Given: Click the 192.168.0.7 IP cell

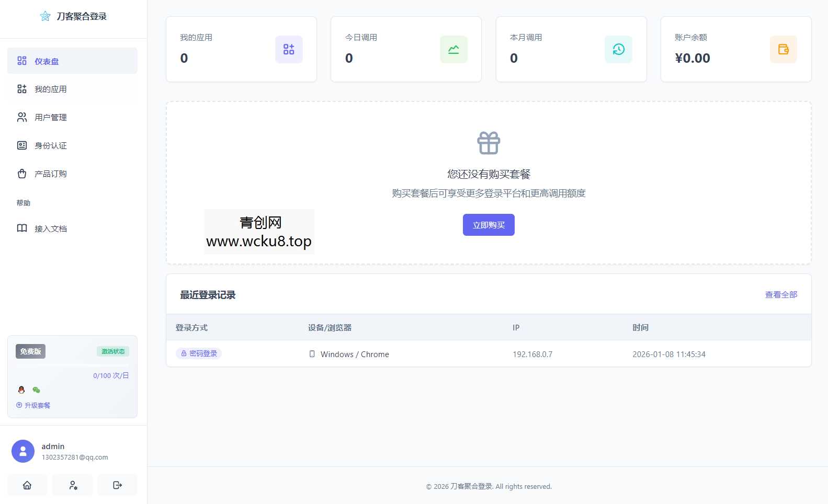Looking at the screenshot, I should [532, 354].
